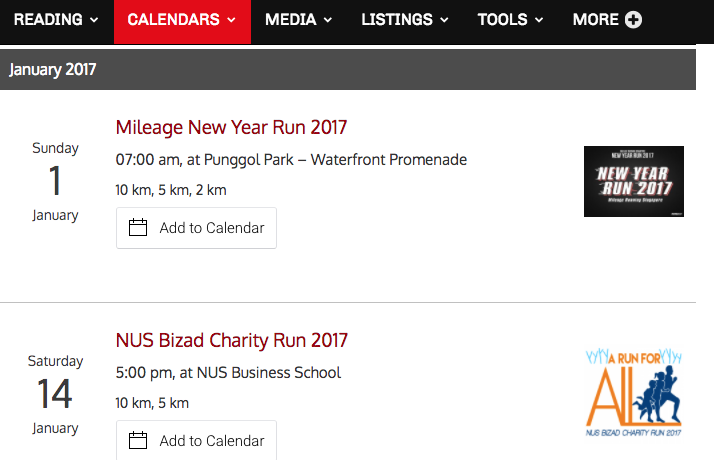
Task: Expand the LISTINGS dropdown chevron
Action: pos(444,20)
